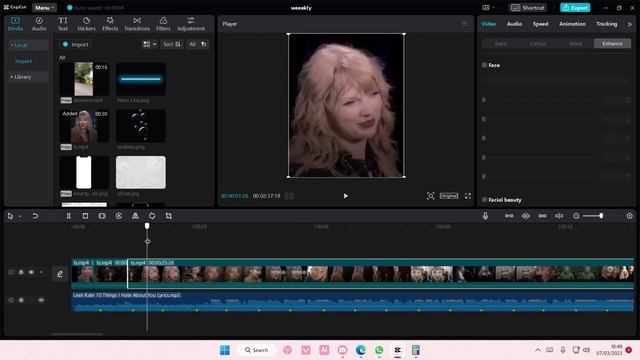This screenshot has height=360, width=640.
Task: Toggle auto snapping icon in timeline toolbar
Action: [526, 216]
